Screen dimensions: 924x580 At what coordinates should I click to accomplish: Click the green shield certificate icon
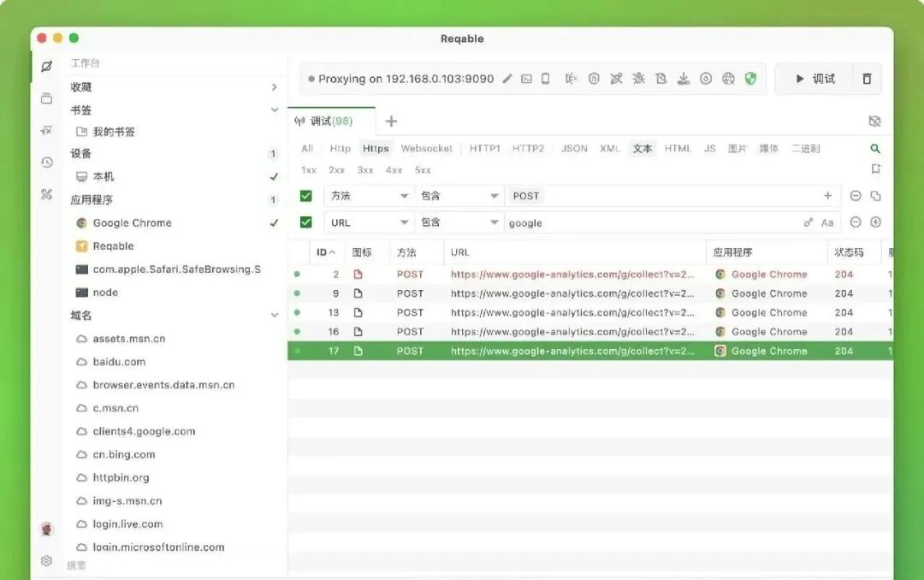(750, 79)
